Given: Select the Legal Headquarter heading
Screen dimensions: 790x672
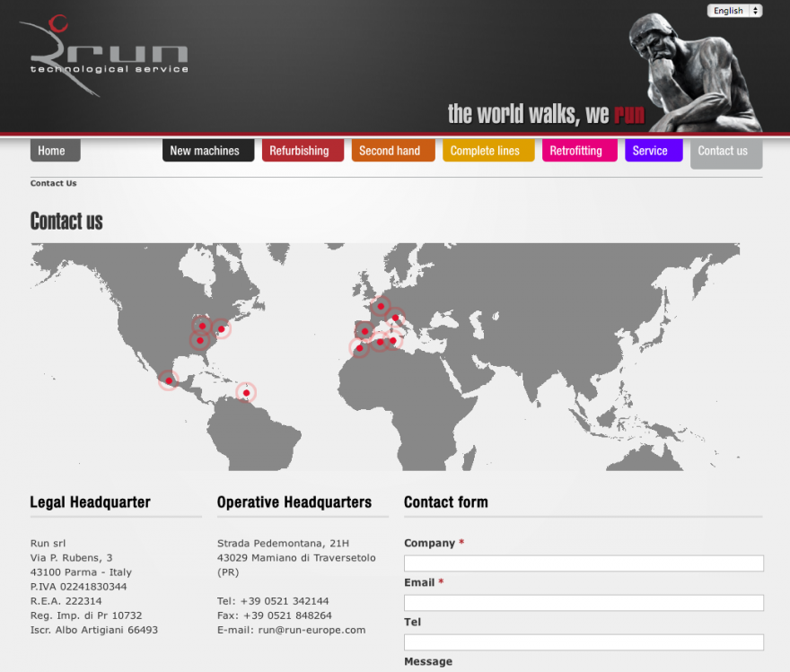Looking at the screenshot, I should [x=90, y=502].
